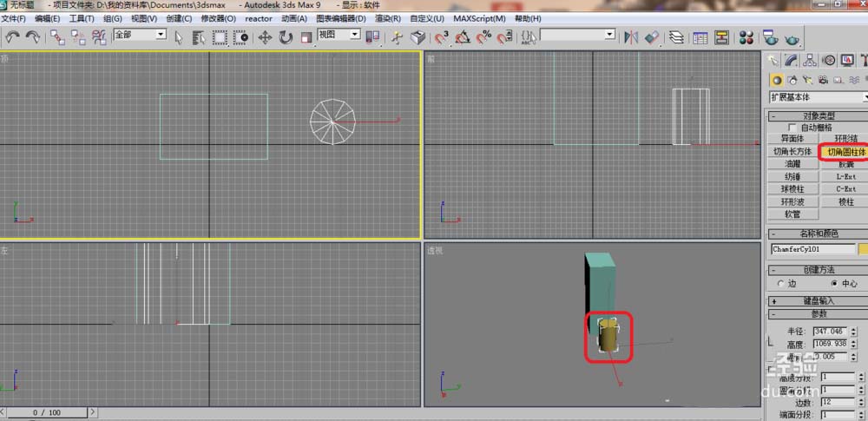Expand the 键盘输入 rollout
The image size is (868, 421).
pyautogui.click(x=819, y=301)
